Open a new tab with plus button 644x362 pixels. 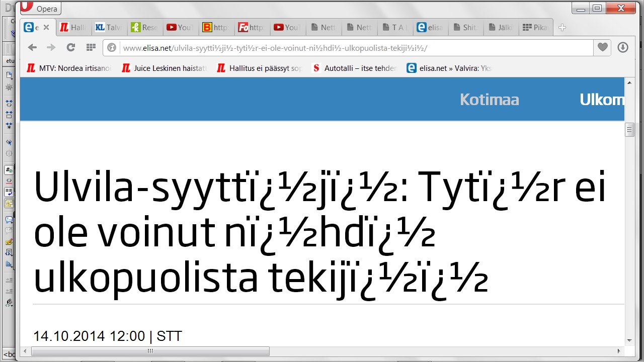click(562, 28)
